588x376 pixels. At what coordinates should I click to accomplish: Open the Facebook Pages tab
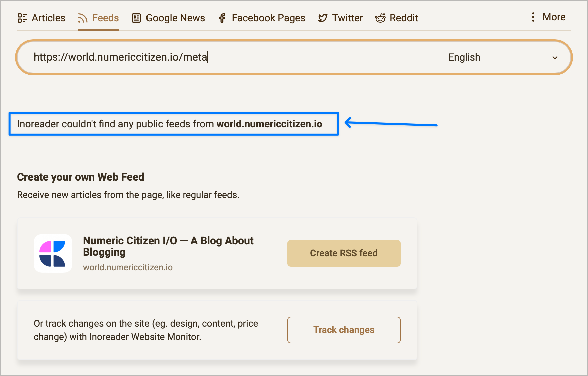261,18
